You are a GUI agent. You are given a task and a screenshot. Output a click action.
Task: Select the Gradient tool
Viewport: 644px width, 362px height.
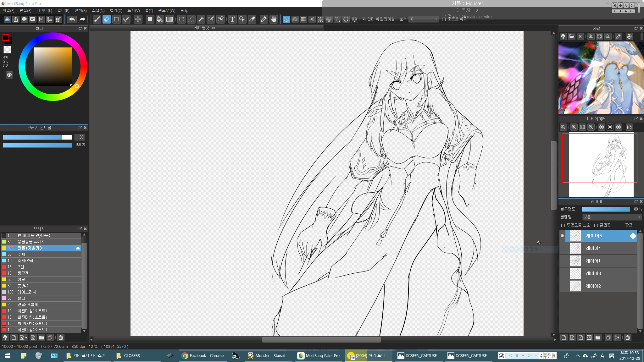[169, 19]
